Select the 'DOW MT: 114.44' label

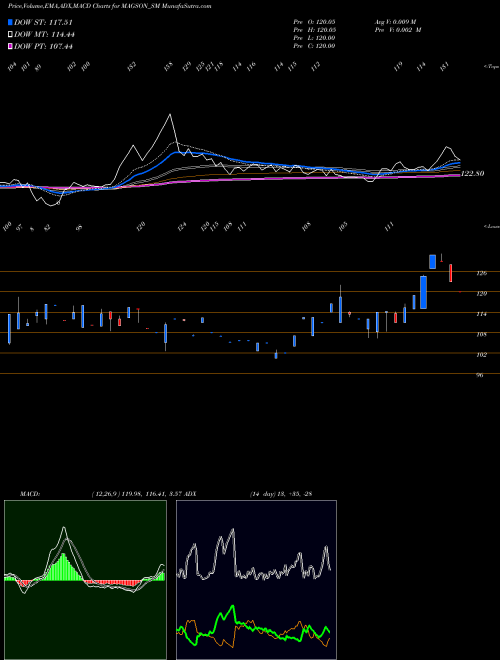point(45,34)
